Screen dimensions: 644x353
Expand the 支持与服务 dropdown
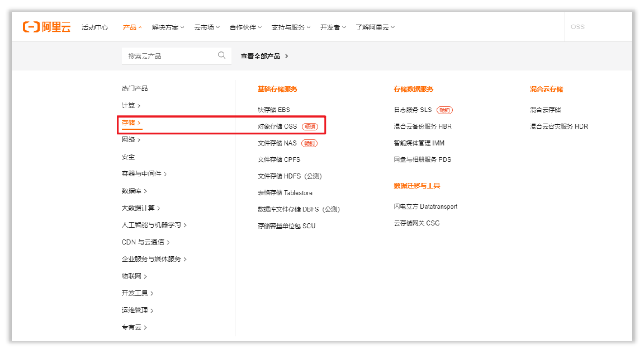(291, 27)
